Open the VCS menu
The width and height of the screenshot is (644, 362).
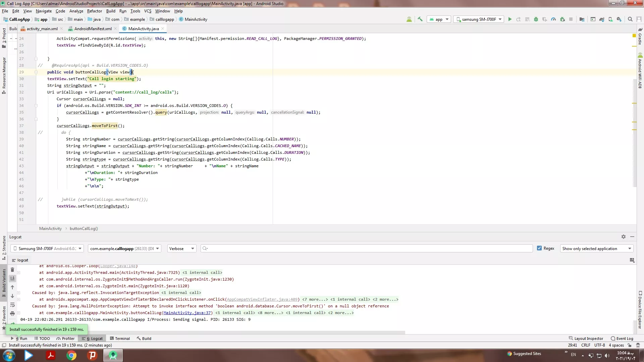point(148,11)
